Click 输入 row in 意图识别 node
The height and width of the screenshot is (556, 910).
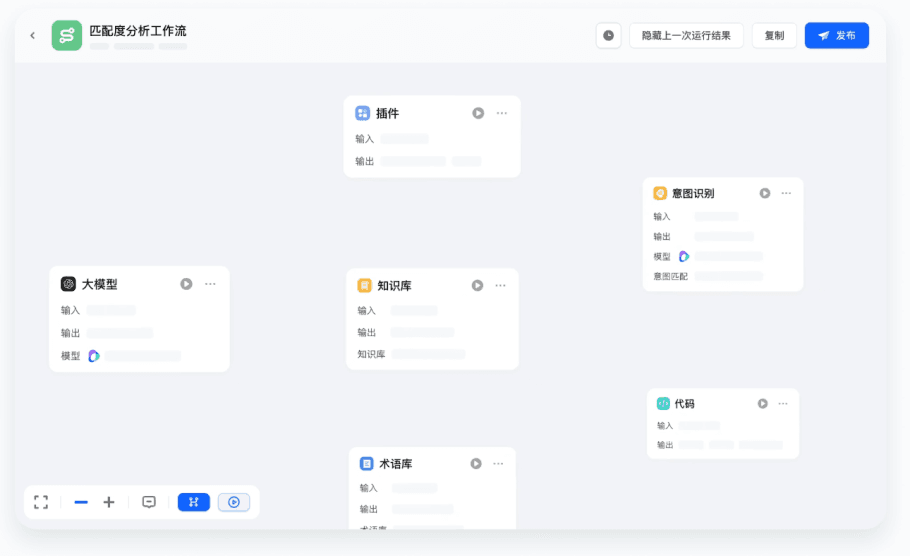tap(696, 216)
